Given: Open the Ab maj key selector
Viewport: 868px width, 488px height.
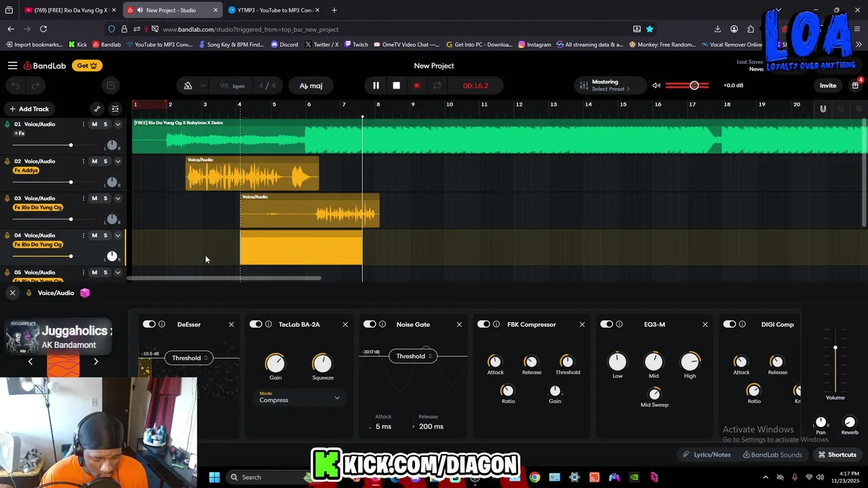Looking at the screenshot, I should pos(311,85).
